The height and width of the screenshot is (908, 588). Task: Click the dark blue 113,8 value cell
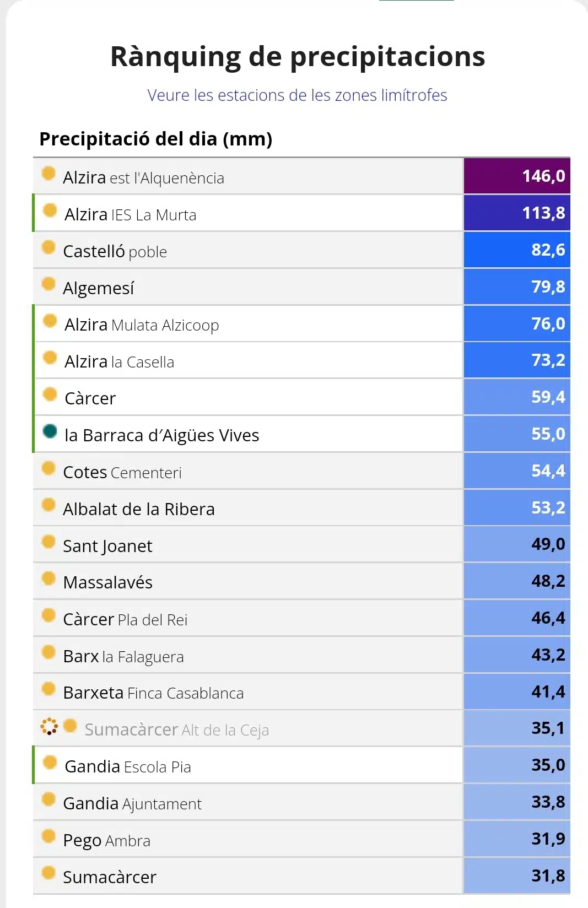(517, 213)
